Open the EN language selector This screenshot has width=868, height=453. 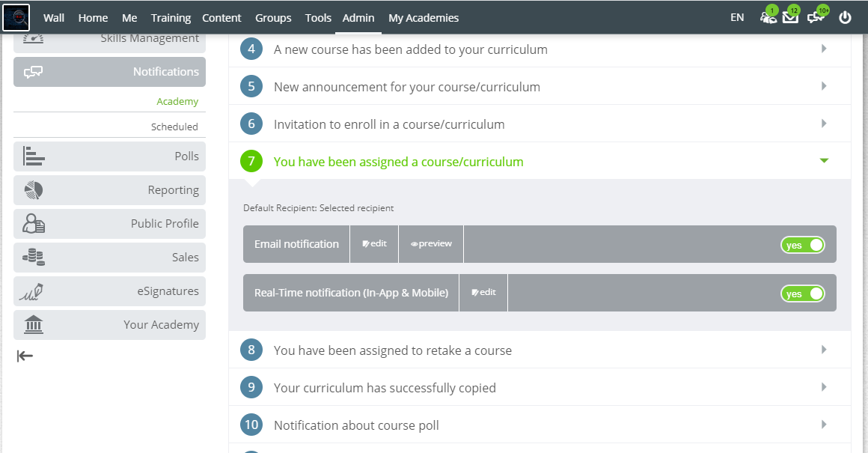pos(737,18)
